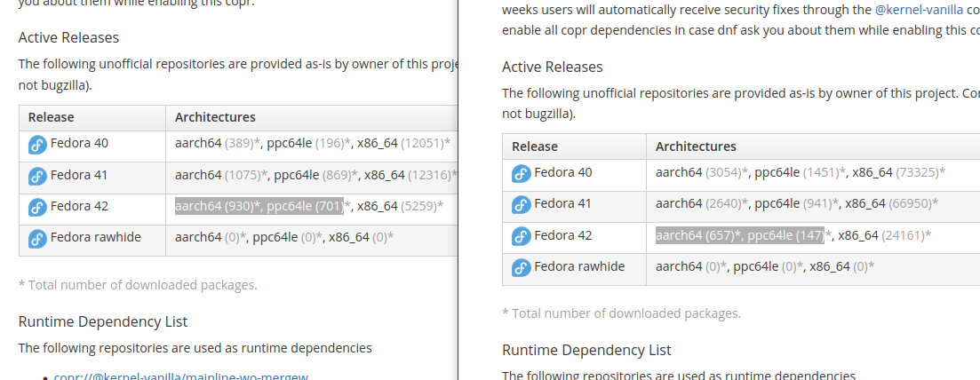Viewport: 980px width, 380px height.
Task: Click the downloaded packages footnote in left window
Action: pyautogui.click(x=138, y=285)
